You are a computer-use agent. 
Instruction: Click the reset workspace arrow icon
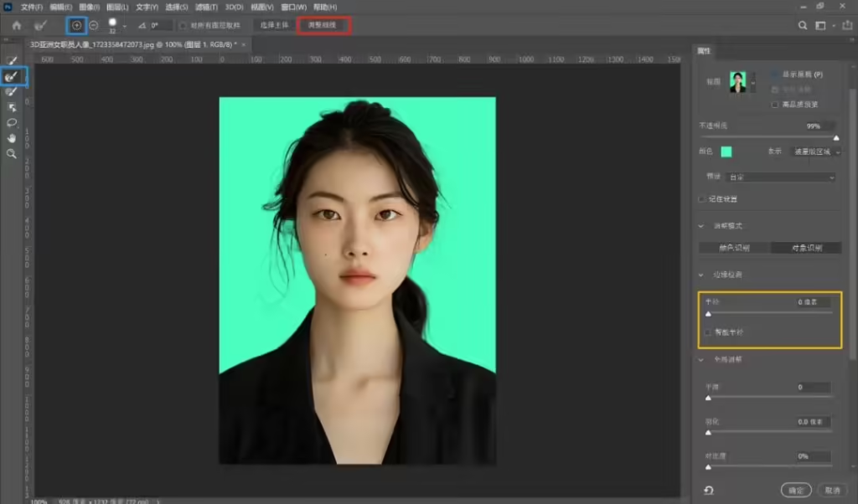[709, 491]
